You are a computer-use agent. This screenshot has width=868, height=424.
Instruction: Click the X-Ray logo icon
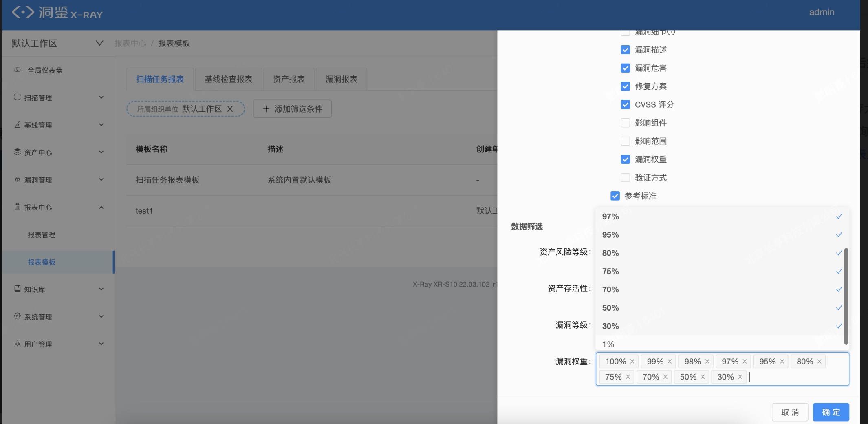23,12
